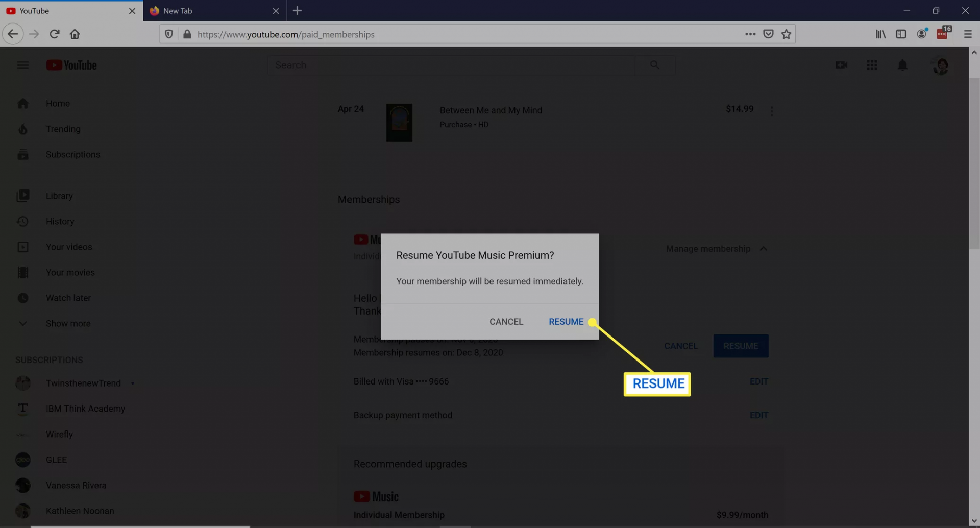Screen dimensions: 980x528
Task: Go to Trending in the sidebar
Action: [x=63, y=129]
